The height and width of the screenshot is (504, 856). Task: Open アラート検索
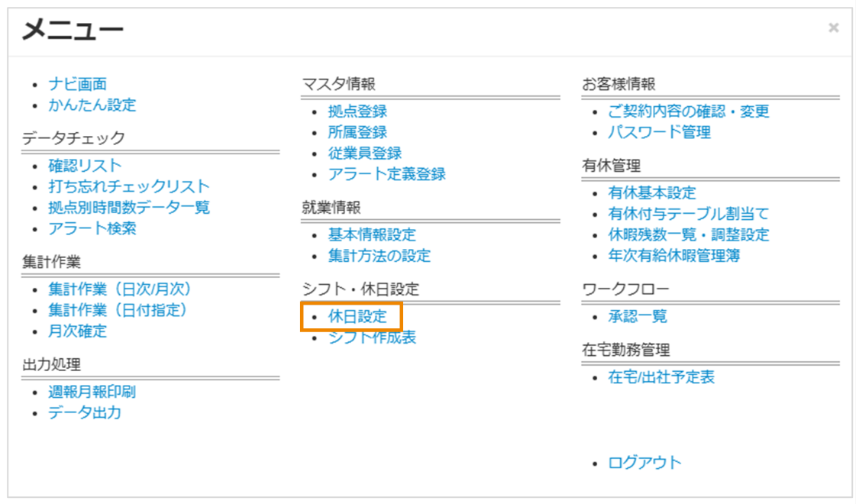click(x=95, y=227)
